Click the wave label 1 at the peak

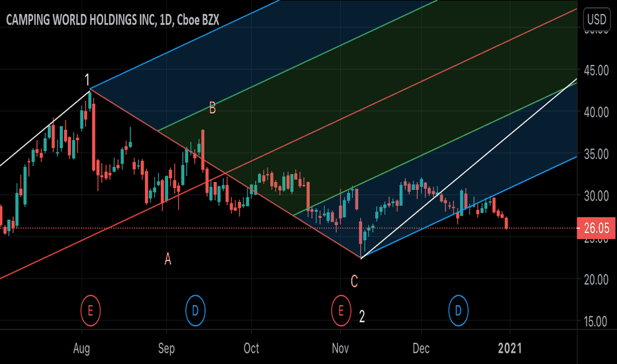(87, 80)
